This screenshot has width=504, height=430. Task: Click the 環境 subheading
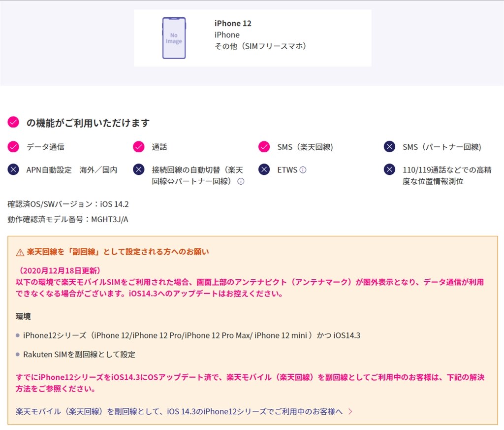pyautogui.click(x=23, y=317)
